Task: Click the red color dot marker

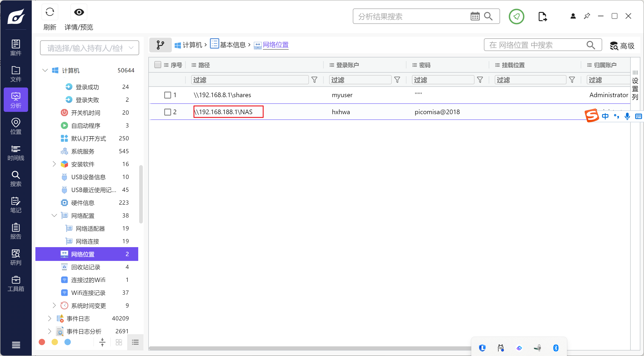Action: tap(42, 342)
